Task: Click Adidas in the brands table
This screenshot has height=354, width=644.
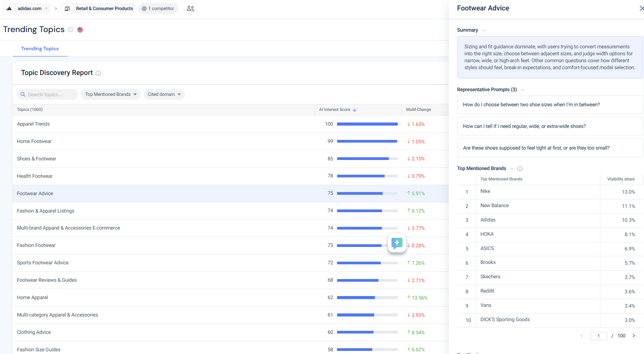Action: [488, 220]
